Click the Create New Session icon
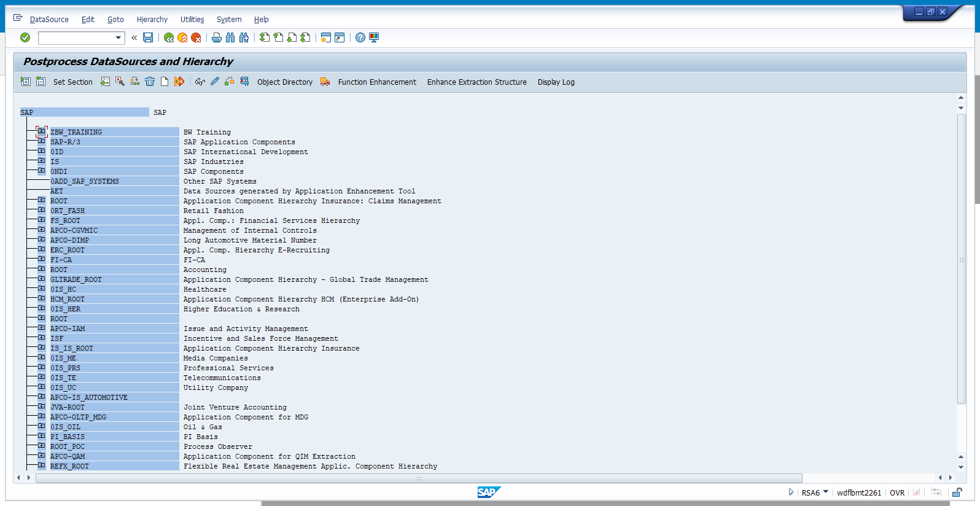Image resolution: width=980 pixels, height=506 pixels. pyautogui.click(x=326, y=37)
